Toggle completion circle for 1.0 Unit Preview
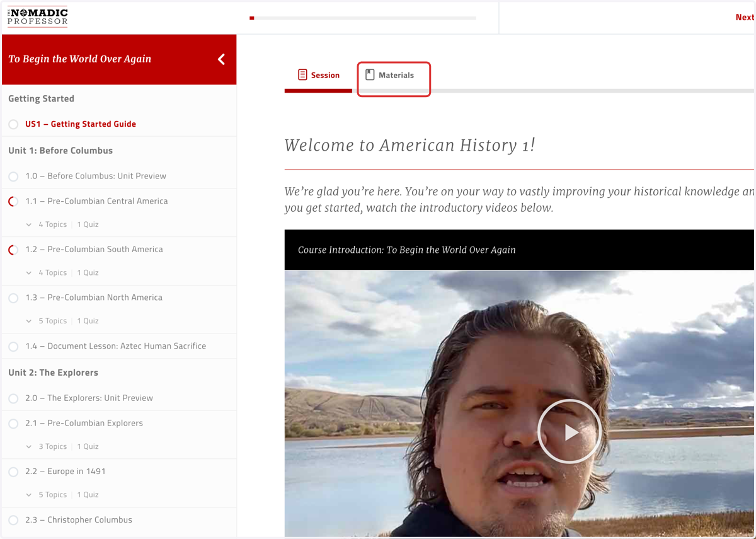The image size is (756, 539). click(13, 177)
